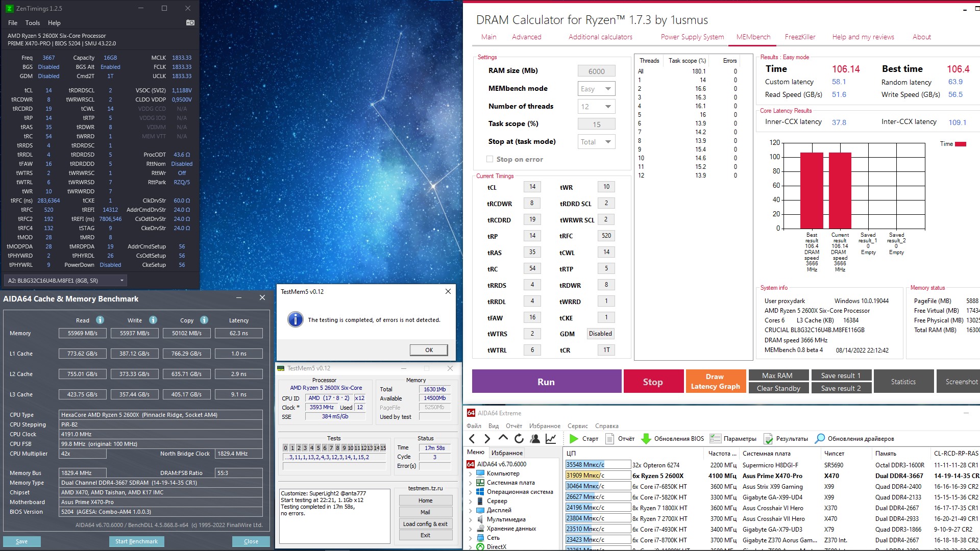This screenshot has height=551, width=980.
Task: Toggle test number 0 in TestMem5
Action: click(x=286, y=448)
